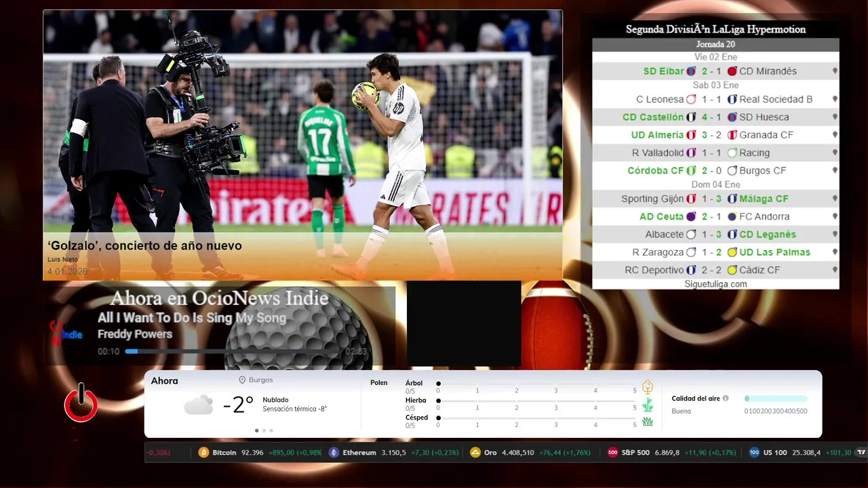Click the Calidad del aire label
Screen dimensions: 868x488
pos(696,399)
